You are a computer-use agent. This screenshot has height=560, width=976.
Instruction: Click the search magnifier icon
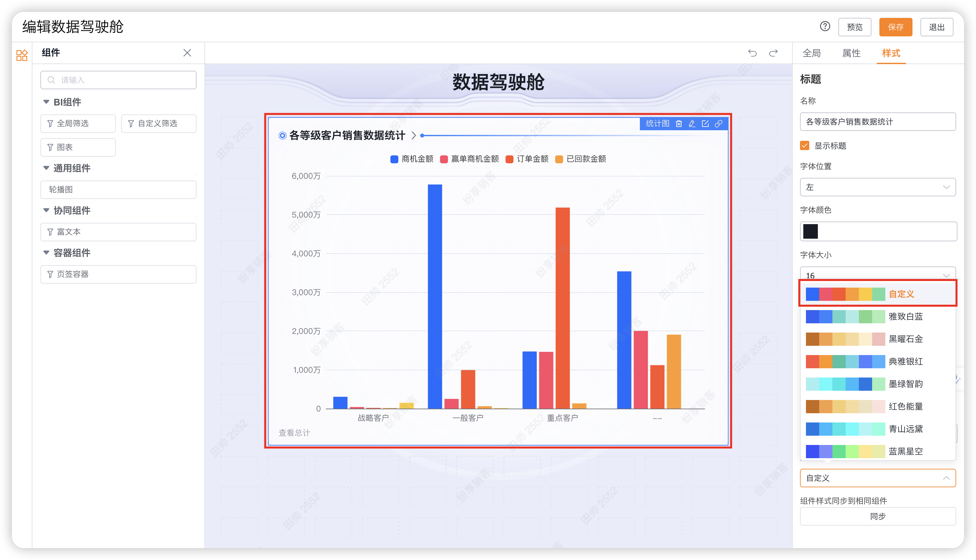[51, 80]
